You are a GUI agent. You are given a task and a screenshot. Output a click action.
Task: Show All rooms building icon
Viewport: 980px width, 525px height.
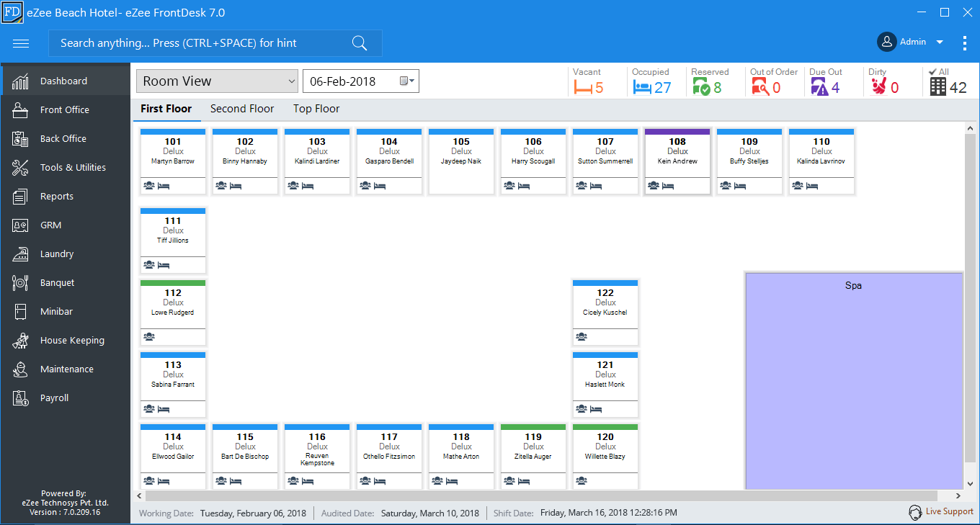coord(937,86)
